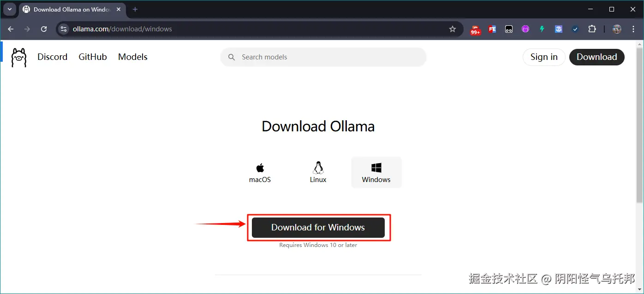Reload the current page

tap(44, 29)
